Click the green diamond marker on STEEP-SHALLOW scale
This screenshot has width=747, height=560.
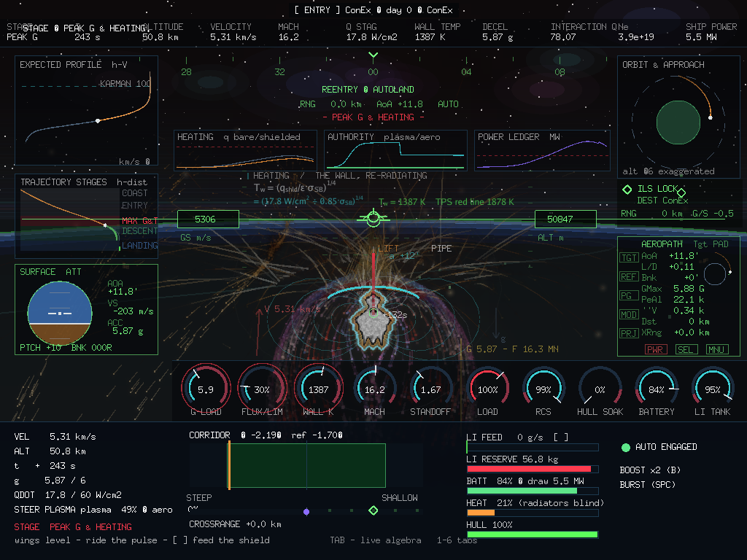tap(373, 510)
